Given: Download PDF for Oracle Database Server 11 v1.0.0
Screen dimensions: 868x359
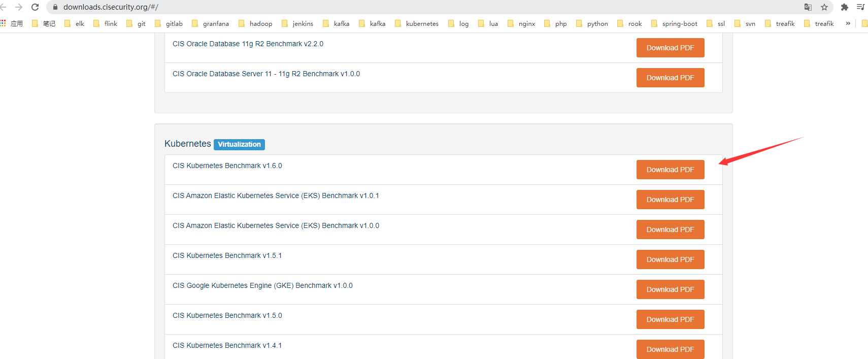Looking at the screenshot, I should tap(670, 78).
